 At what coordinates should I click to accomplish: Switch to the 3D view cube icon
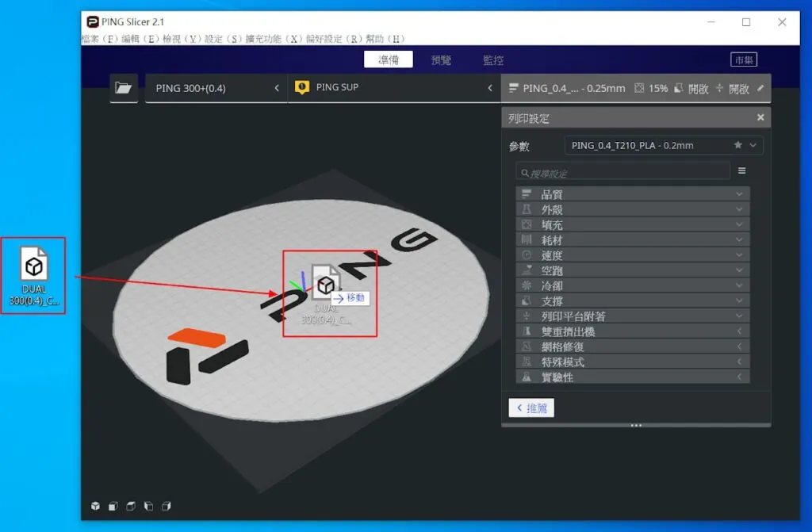coord(95,506)
